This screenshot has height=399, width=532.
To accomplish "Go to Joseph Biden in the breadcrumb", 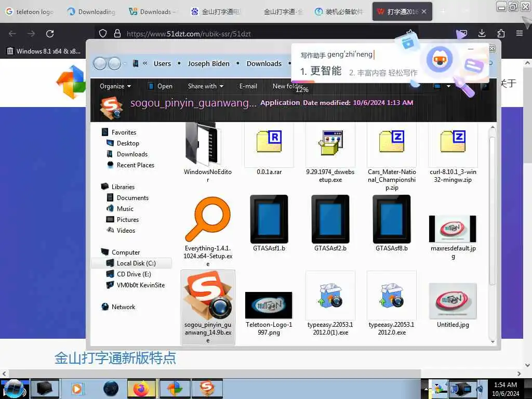I will click(208, 63).
